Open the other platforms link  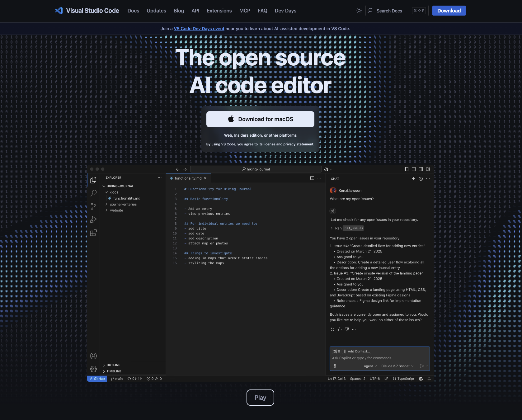tap(283, 135)
